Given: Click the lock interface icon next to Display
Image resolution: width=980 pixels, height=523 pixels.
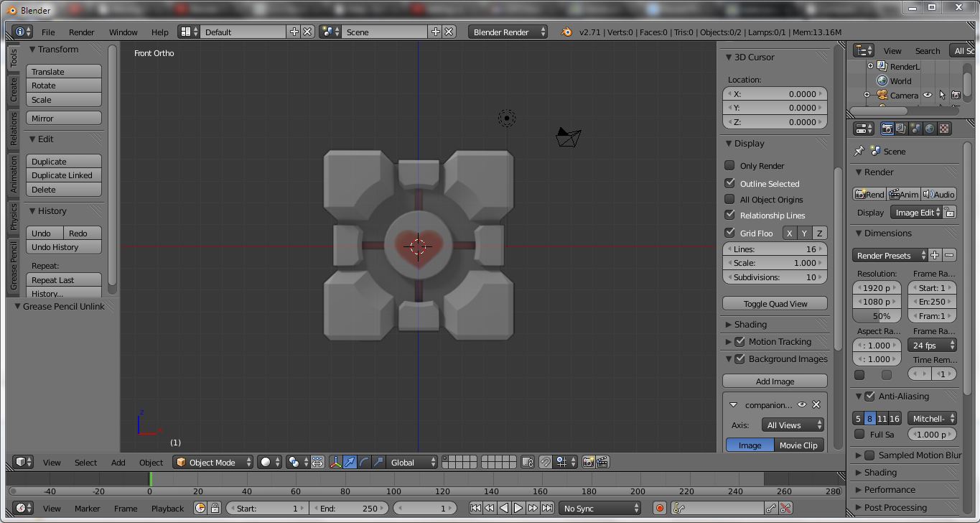Looking at the screenshot, I should pyautogui.click(x=949, y=212).
